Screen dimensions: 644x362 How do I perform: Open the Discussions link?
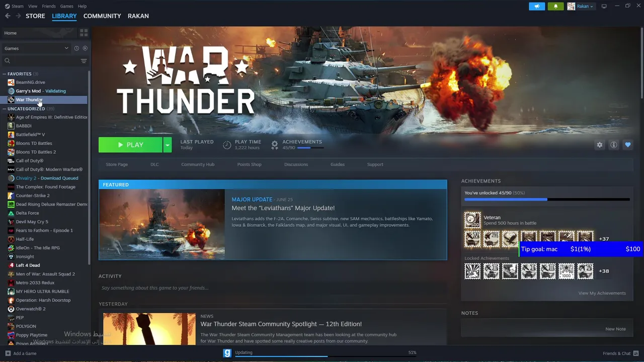[x=296, y=164]
